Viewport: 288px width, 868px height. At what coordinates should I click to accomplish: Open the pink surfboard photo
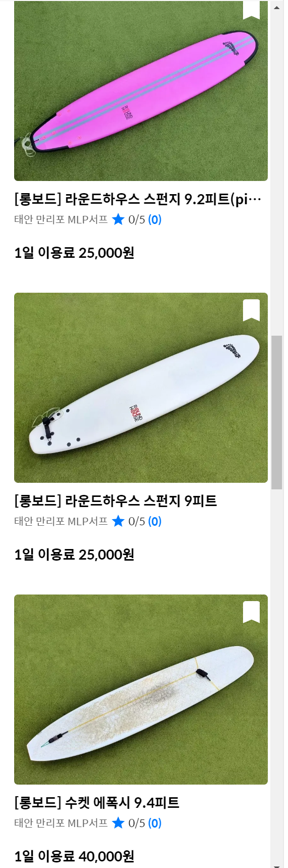tap(141, 90)
